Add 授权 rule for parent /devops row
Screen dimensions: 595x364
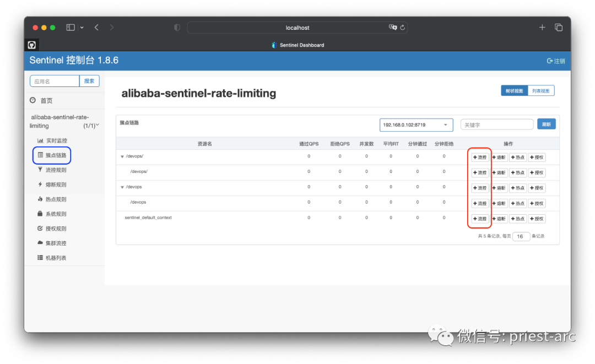coord(537,188)
